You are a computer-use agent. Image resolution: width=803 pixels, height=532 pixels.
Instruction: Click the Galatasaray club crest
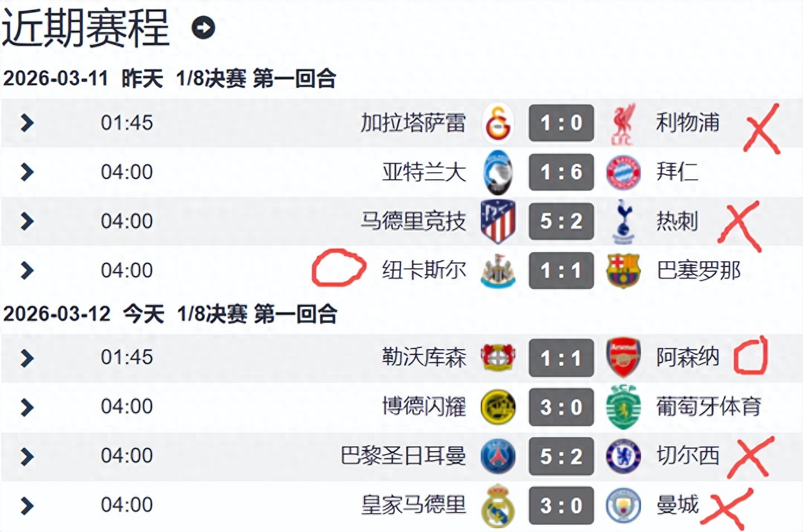tap(498, 123)
